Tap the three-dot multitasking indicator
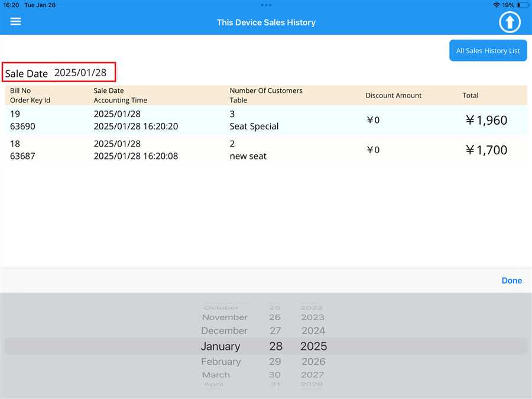Screen dimensions: 532x399 pos(266,5)
